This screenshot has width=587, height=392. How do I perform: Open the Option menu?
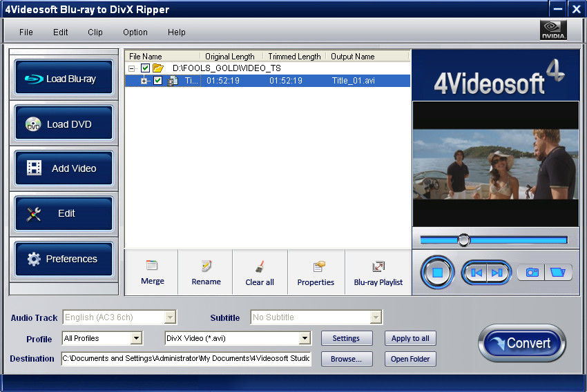[135, 32]
